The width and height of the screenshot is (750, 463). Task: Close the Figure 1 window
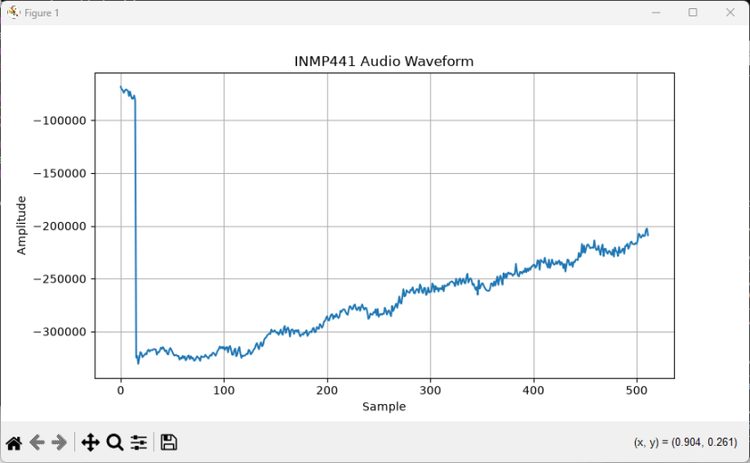click(730, 12)
